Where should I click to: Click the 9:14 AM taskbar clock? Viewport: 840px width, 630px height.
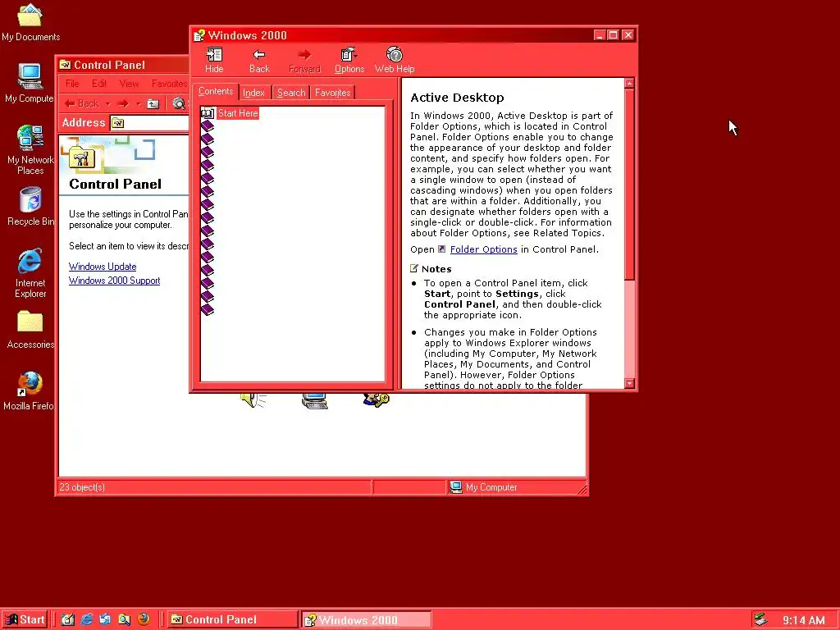[804, 620]
